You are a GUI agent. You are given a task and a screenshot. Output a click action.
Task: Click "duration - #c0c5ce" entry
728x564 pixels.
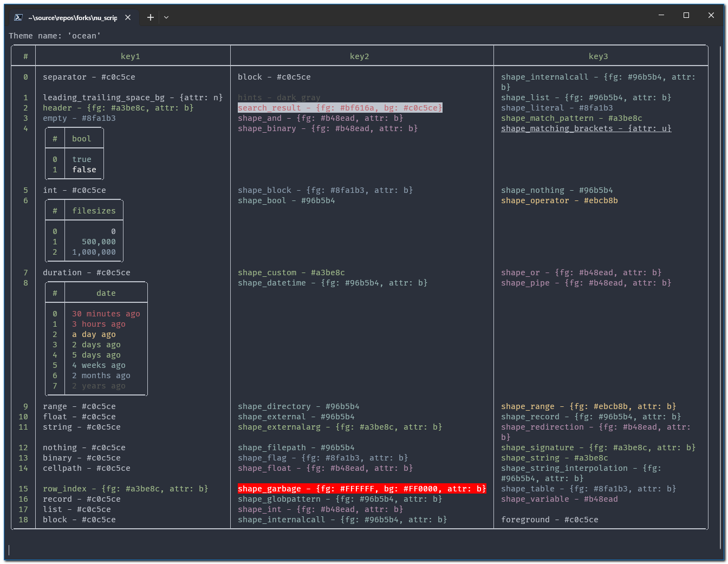point(87,273)
